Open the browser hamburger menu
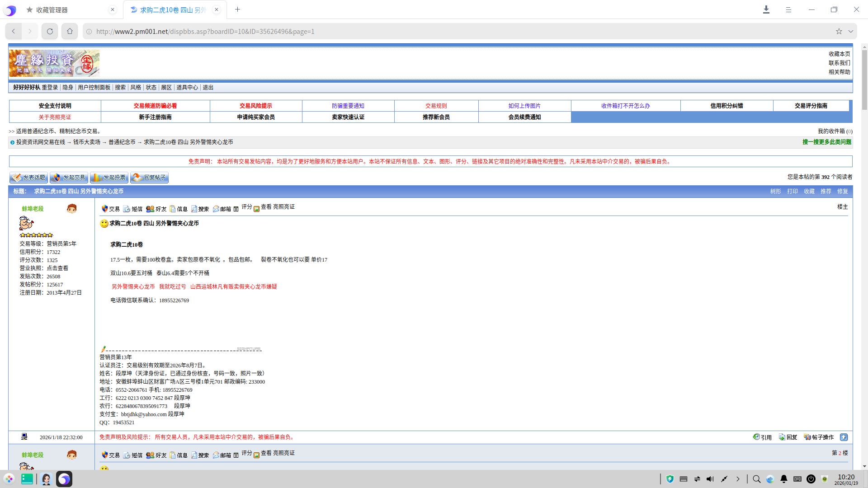 (788, 9)
